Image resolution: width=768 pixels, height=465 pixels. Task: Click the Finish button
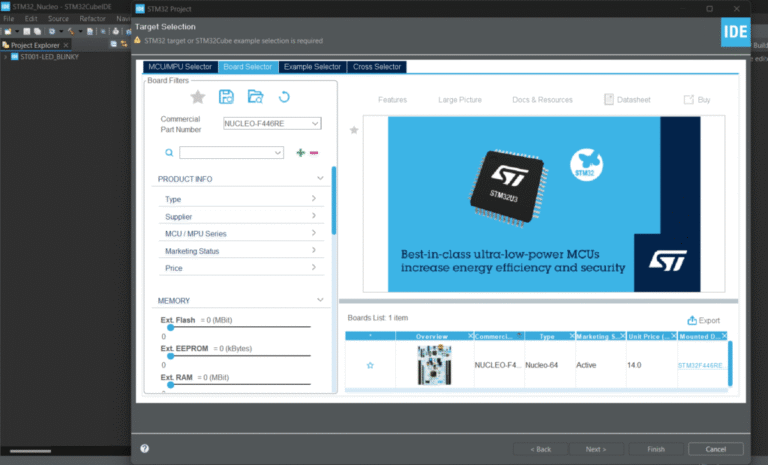(656, 449)
